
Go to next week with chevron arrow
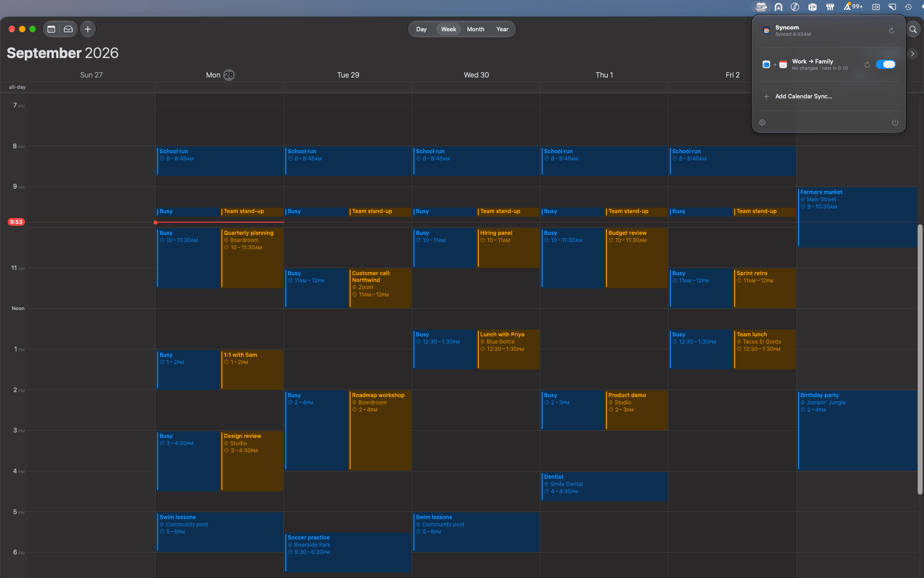click(913, 53)
